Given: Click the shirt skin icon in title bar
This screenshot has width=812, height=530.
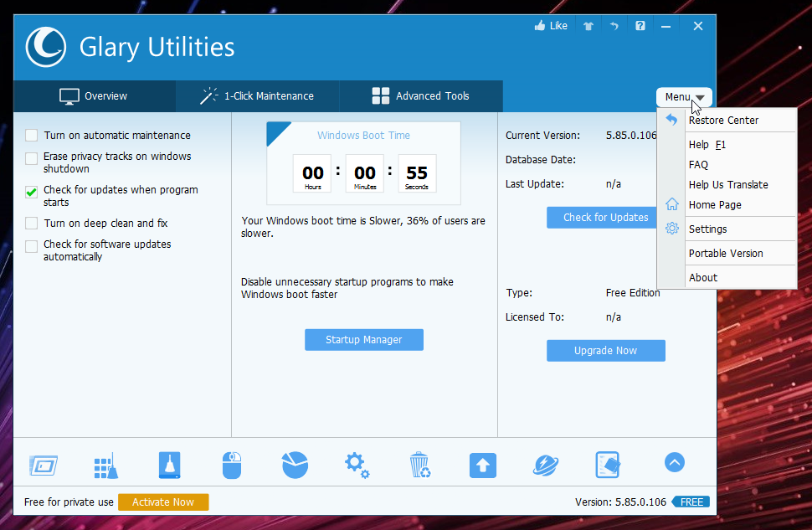Looking at the screenshot, I should click(588, 26).
